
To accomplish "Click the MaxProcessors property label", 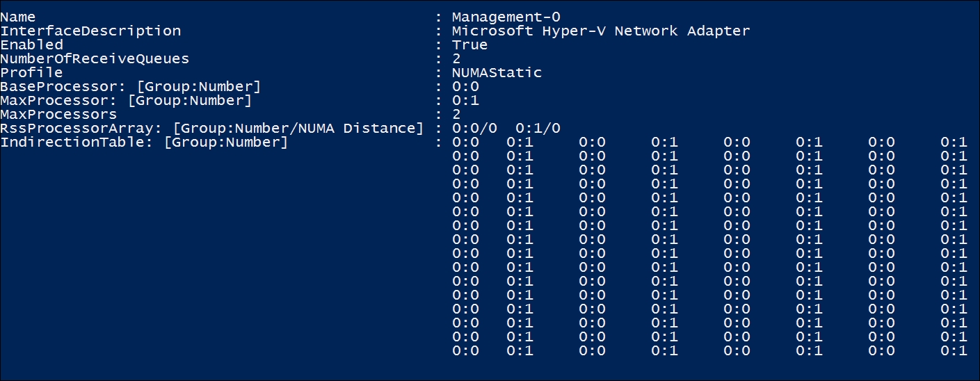I will [58, 114].
